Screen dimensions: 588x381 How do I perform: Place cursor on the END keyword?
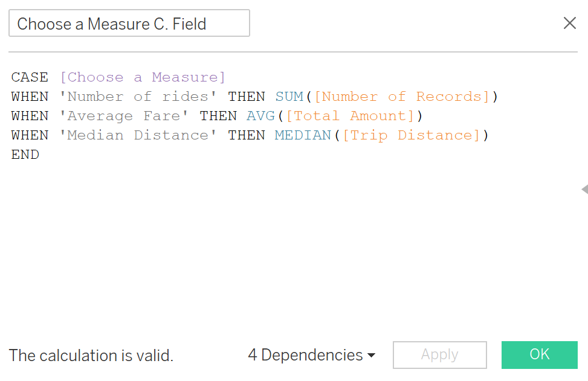25,155
